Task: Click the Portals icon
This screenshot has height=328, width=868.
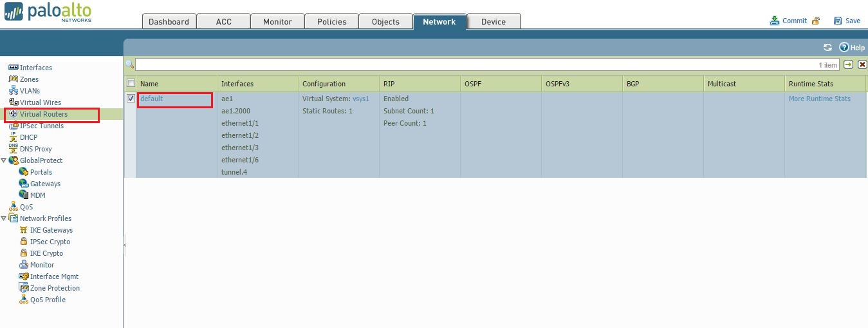Action: pos(24,172)
